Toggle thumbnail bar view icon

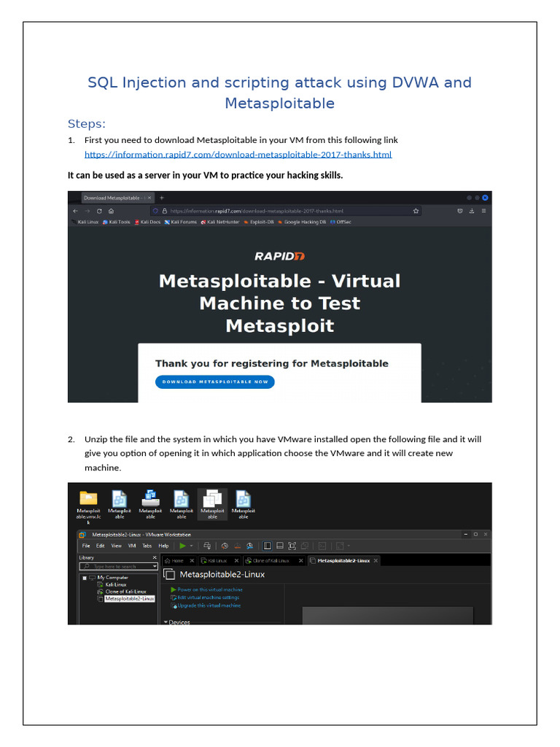click(280, 546)
